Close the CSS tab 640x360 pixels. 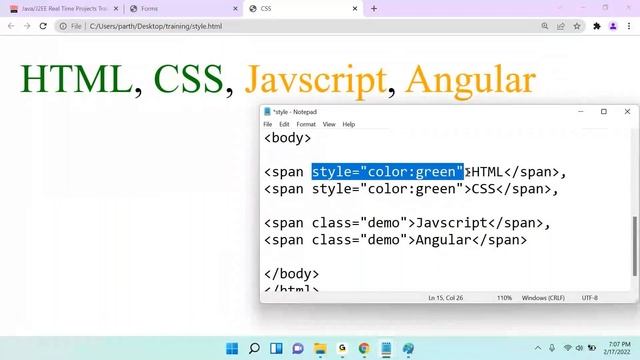coord(355,9)
